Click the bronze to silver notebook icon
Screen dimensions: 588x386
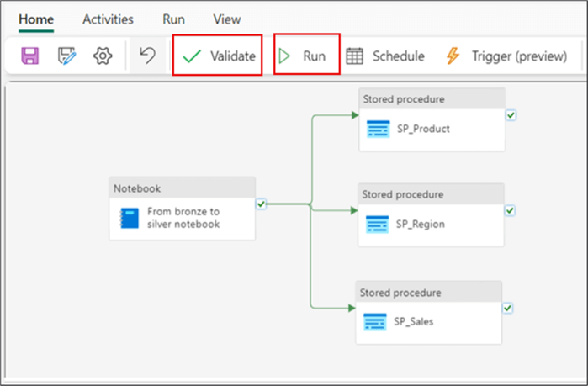(x=128, y=218)
